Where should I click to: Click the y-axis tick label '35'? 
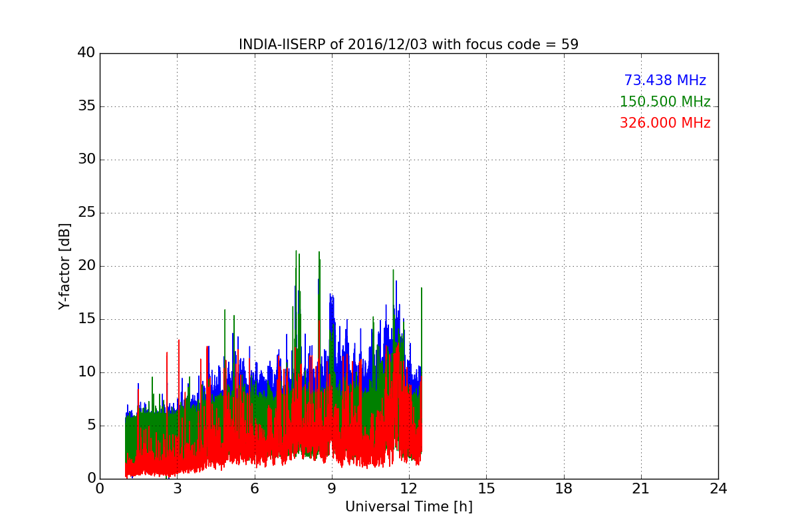86,106
